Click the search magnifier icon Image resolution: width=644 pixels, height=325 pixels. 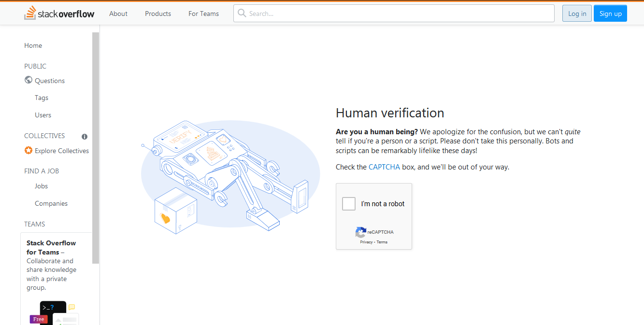click(x=242, y=14)
